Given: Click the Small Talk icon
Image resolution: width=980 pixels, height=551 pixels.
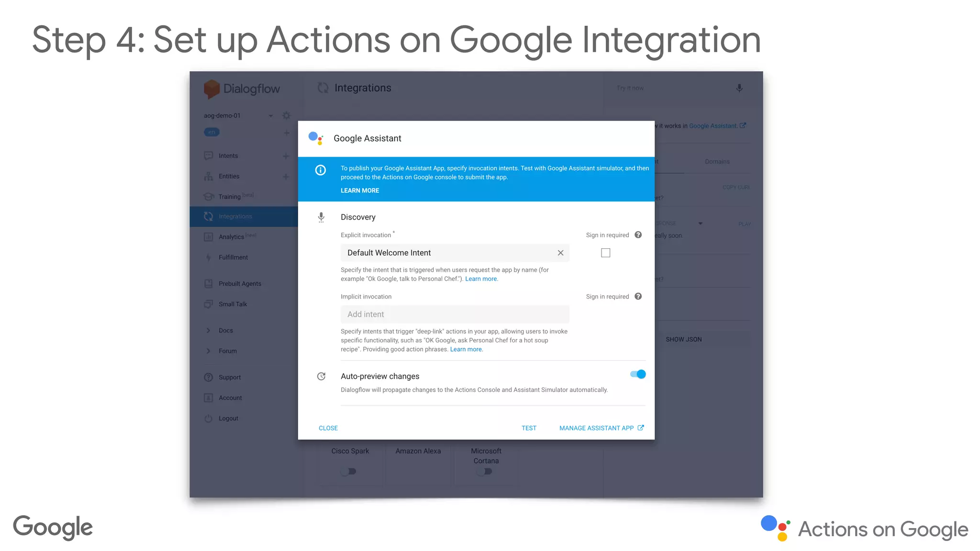Looking at the screenshot, I should 209,304.
